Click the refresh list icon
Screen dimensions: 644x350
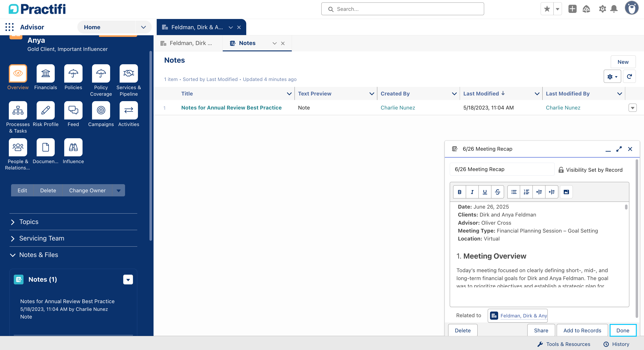coord(629,76)
